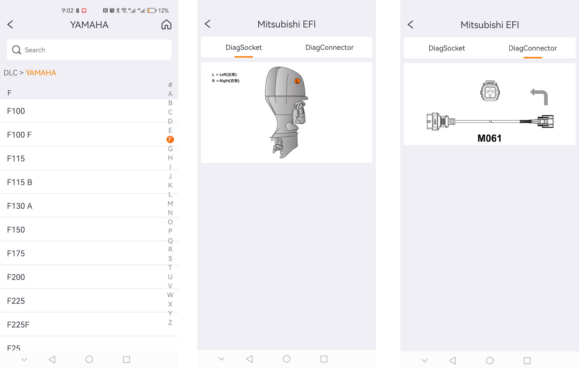The width and height of the screenshot is (588, 368).
Task: Go back from the DiagConnector Mitsubishi EFI screen
Action: (x=410, y=25)
